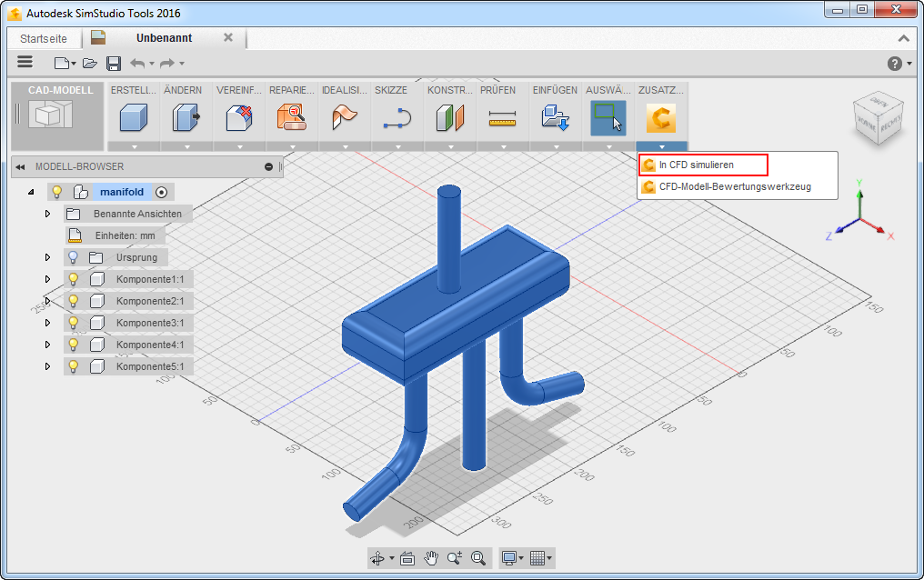Expand the Komponente1:1 node
The width and height of the screenshot is (924, 580).
point(47,279)
